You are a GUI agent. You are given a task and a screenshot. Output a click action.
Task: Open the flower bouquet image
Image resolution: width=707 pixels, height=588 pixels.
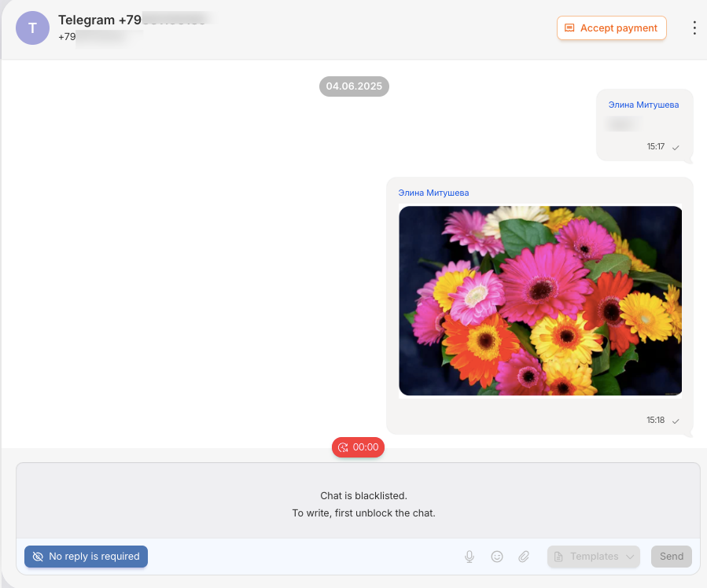tap(540, 301)
